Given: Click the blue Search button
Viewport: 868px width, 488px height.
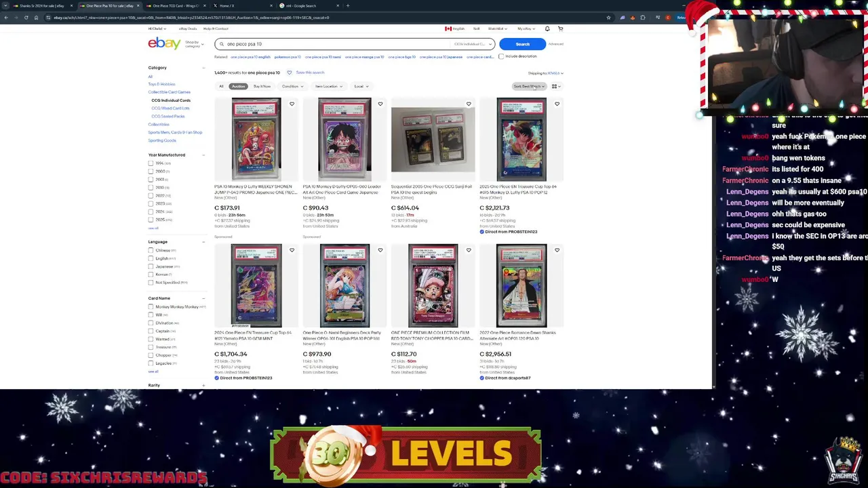Looking at the screenshot, I should point(522,44).
